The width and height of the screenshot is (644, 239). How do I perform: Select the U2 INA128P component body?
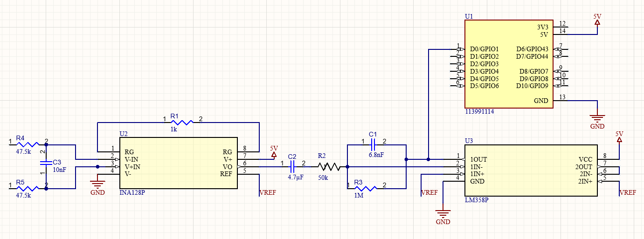tap(179, 163)
